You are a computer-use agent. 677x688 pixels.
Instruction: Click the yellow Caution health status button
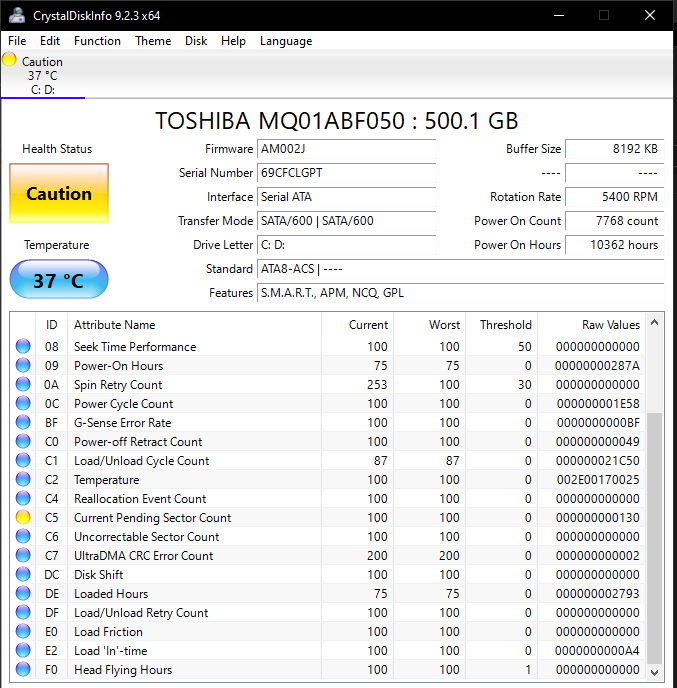click(58, 194)
